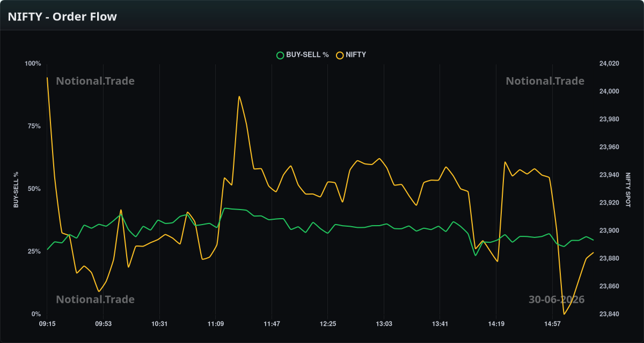Click the 23,880 right axis value

click(609, 258)
